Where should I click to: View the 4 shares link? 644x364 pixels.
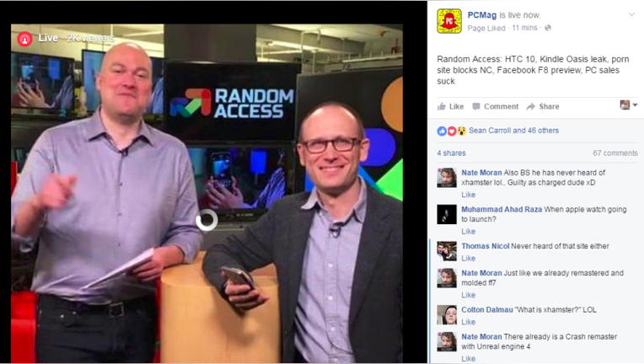[x=451, y=153]
